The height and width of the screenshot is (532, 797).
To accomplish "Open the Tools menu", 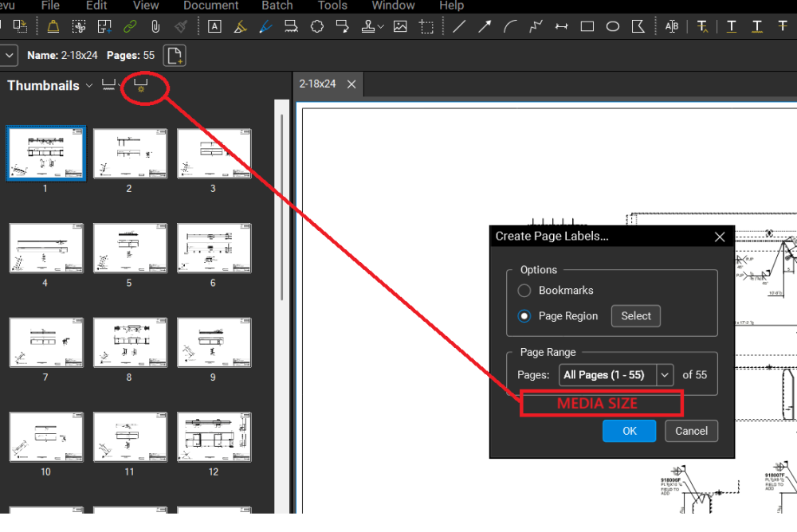I will [332, 6].
